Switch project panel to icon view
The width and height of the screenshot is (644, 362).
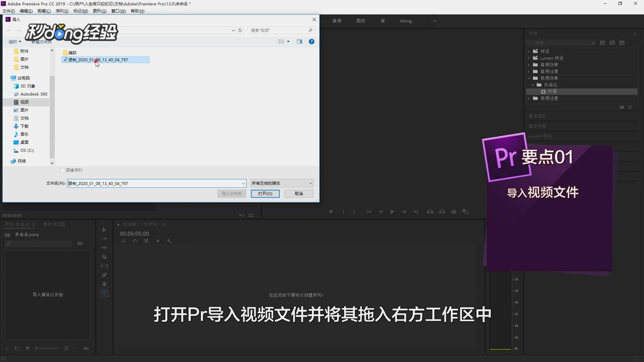(28, 348)
